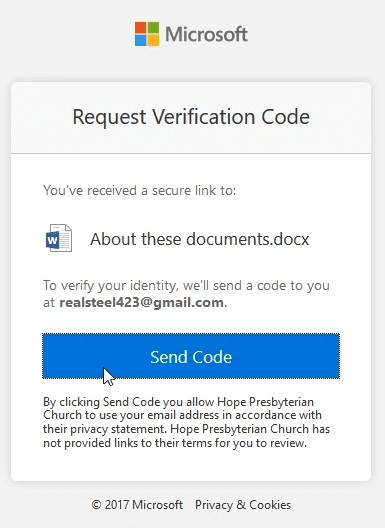Click "By clicking Send Code" disclaimer line
The width and height of the screenshot is (385, 528).
coord(179,402)
